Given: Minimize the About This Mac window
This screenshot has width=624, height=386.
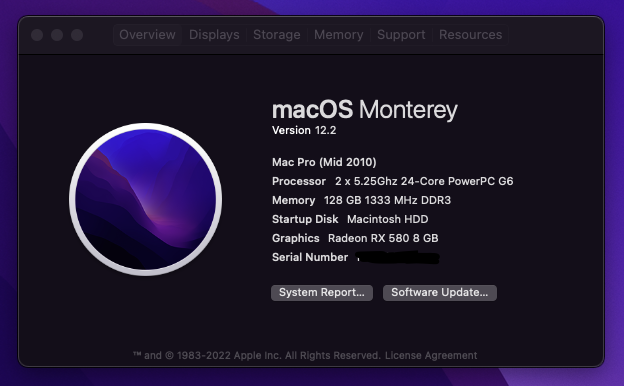Looking at the screenshot, I should pyautogui.click(x=57, y=35).
